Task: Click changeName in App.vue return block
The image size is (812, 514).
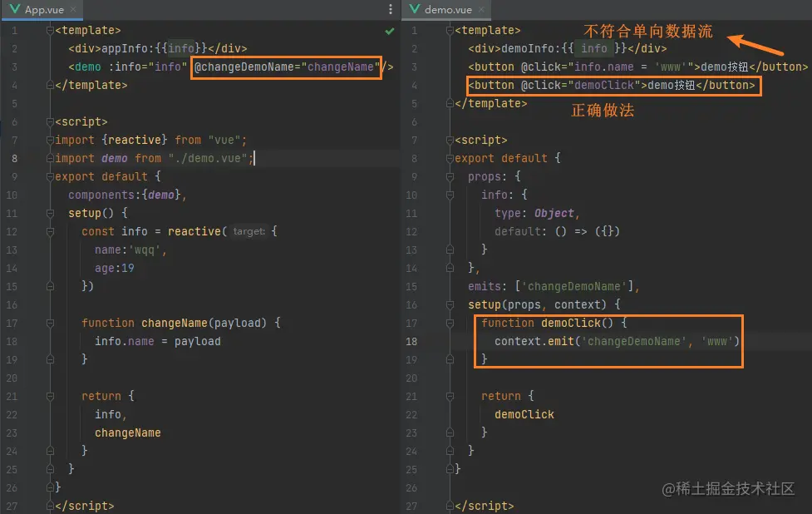Action: [x=127, y=432]
